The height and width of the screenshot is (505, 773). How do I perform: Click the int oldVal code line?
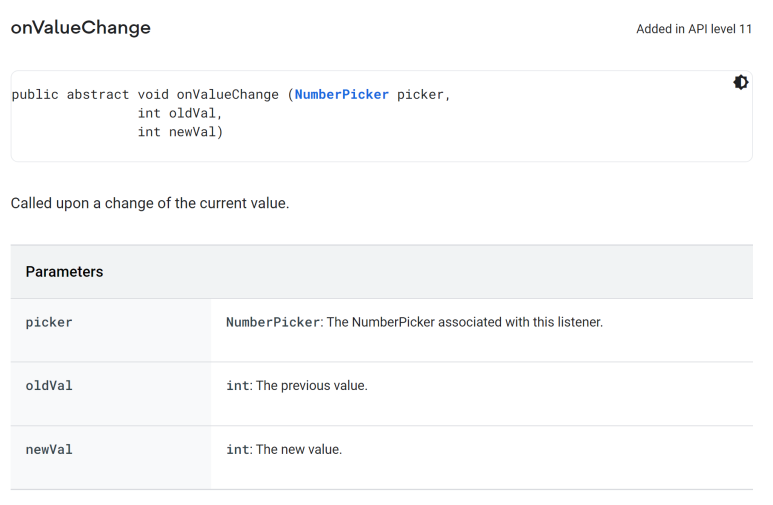[180, 113]
